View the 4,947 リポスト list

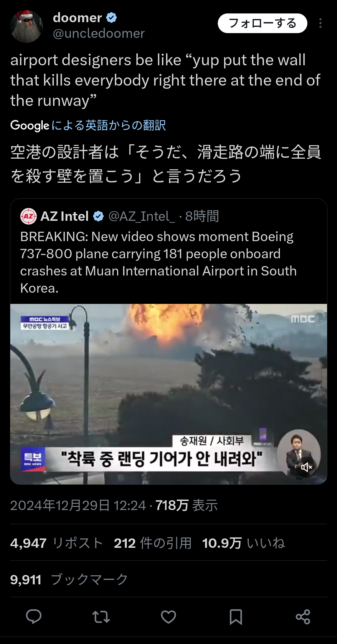tap(56, 543)
